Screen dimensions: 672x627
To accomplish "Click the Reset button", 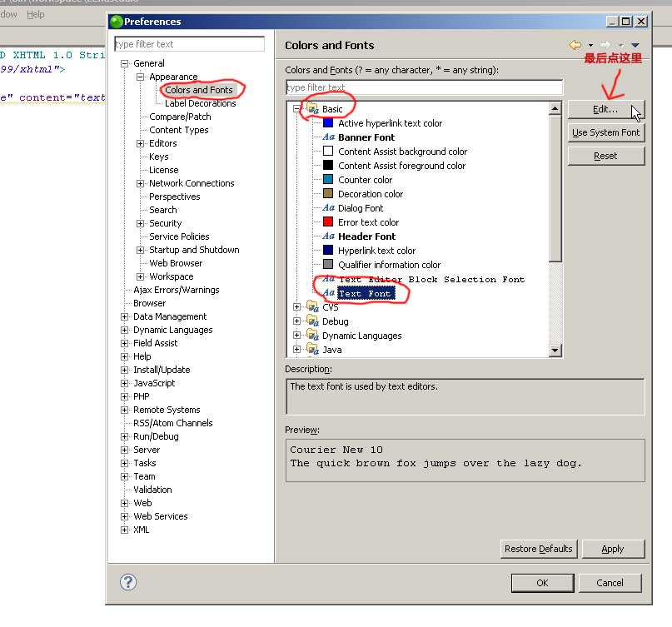I will coord(606,156).
